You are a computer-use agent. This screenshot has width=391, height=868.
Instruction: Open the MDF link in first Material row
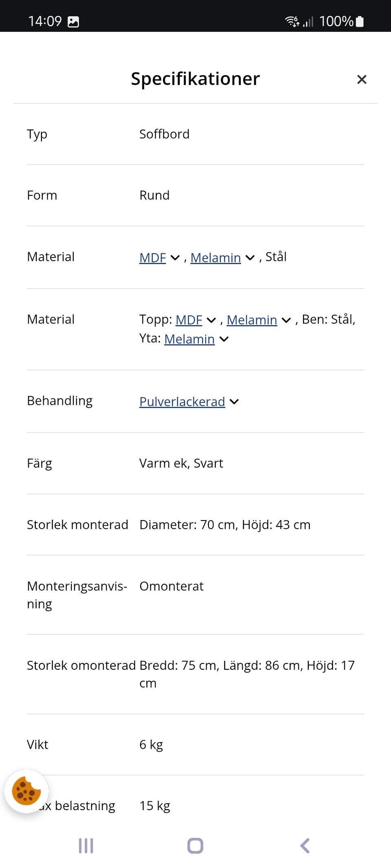153,258
